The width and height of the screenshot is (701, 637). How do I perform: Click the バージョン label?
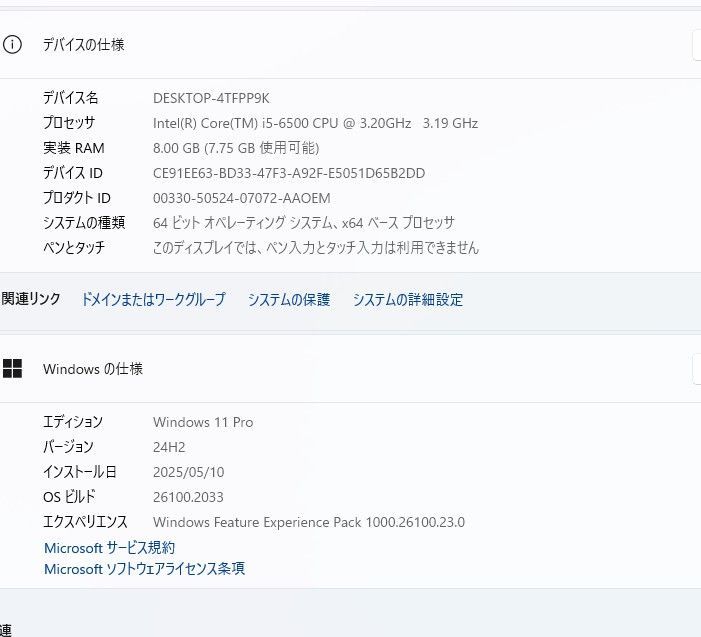tap(68, 447)
